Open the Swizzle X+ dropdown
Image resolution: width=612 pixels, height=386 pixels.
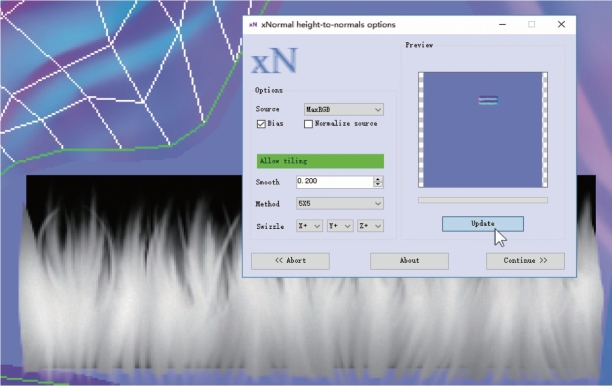click(309, 226)
